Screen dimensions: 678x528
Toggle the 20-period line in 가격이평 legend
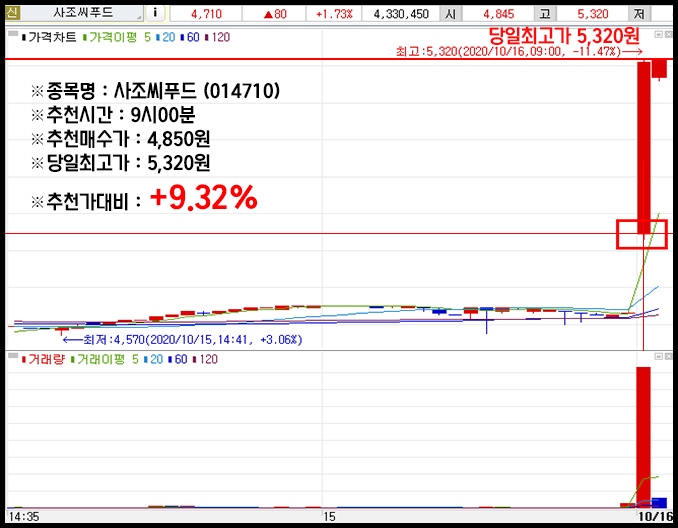[166, 37]
